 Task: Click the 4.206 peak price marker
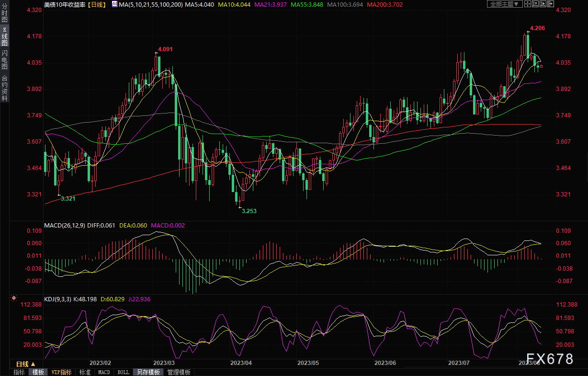[537, 28]
